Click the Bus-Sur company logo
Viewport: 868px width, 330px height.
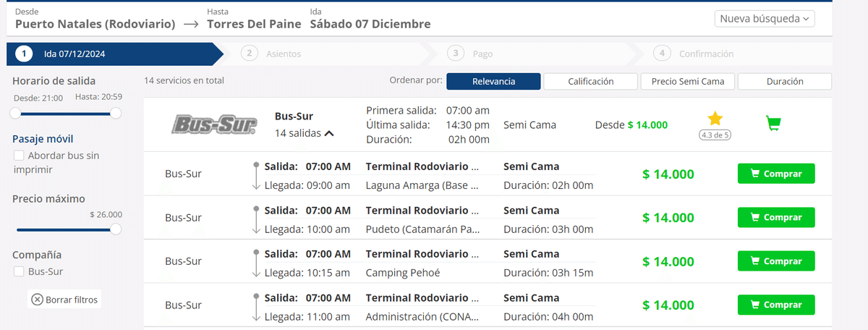213,124
